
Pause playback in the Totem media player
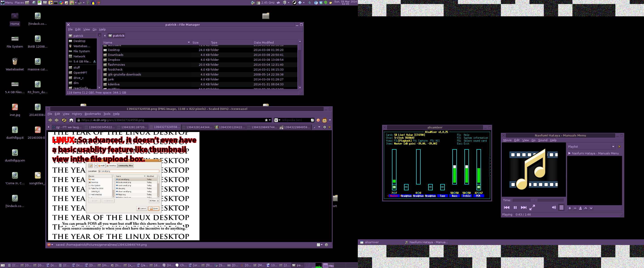point(515,207)
